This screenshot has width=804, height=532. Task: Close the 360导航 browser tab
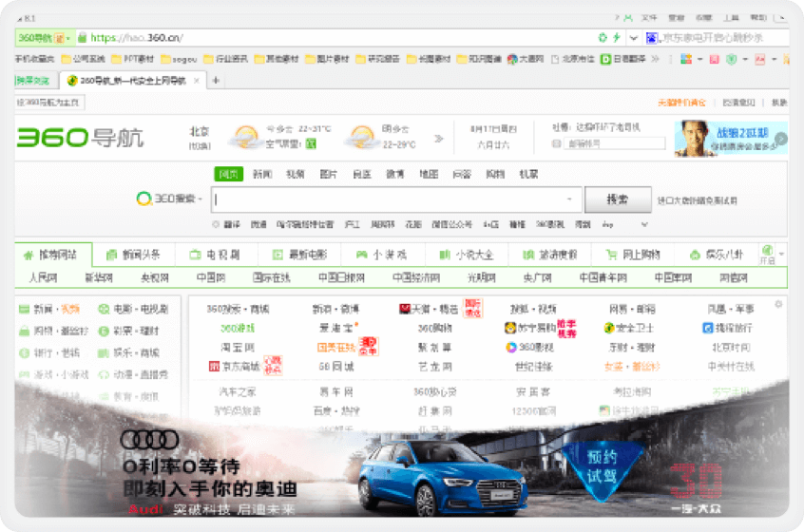tap(197, 81)
